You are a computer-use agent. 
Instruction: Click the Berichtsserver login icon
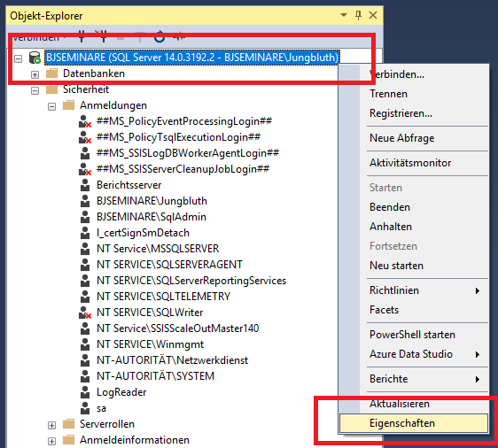point(85,185)
